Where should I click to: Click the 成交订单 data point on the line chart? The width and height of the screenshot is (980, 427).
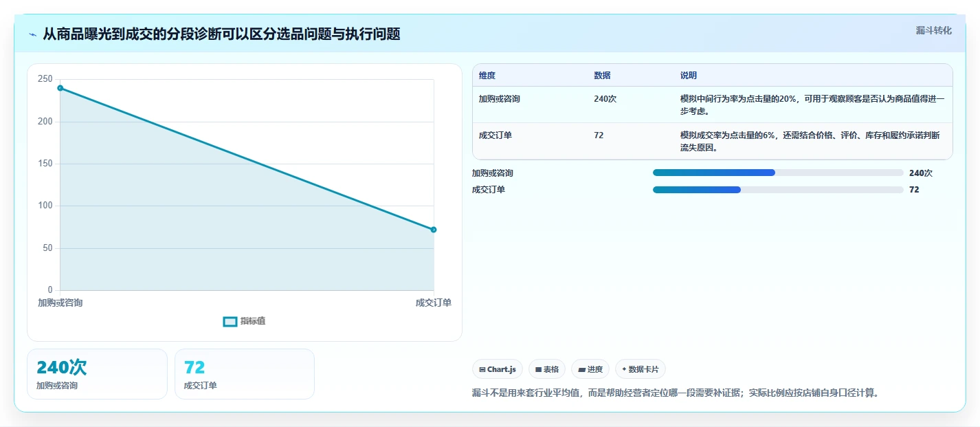(434, 230)
